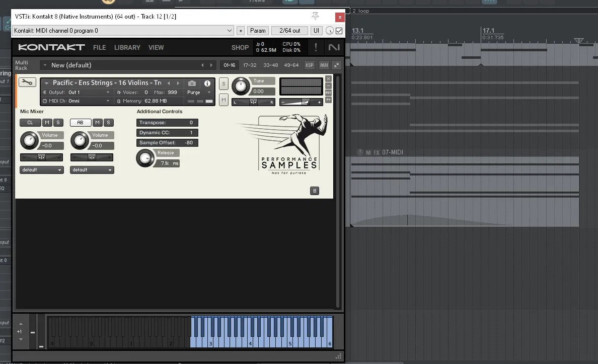
Task: Open the instrument edit wrench icon
Action: tap(27, 82)
